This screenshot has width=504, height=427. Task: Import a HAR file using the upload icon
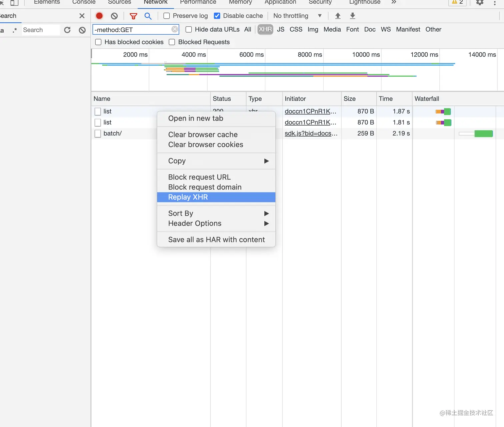pos(338,16)
